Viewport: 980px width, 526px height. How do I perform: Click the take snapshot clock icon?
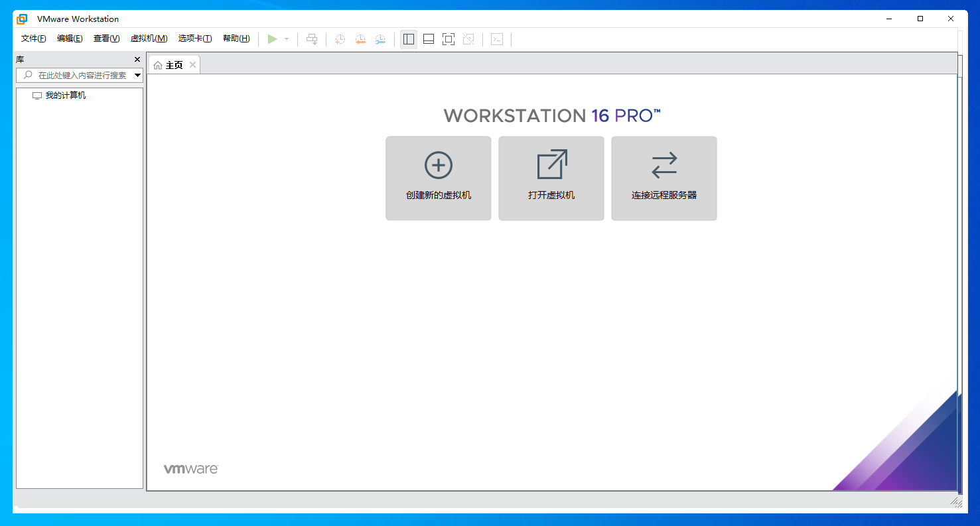click(x=340, y=39)
